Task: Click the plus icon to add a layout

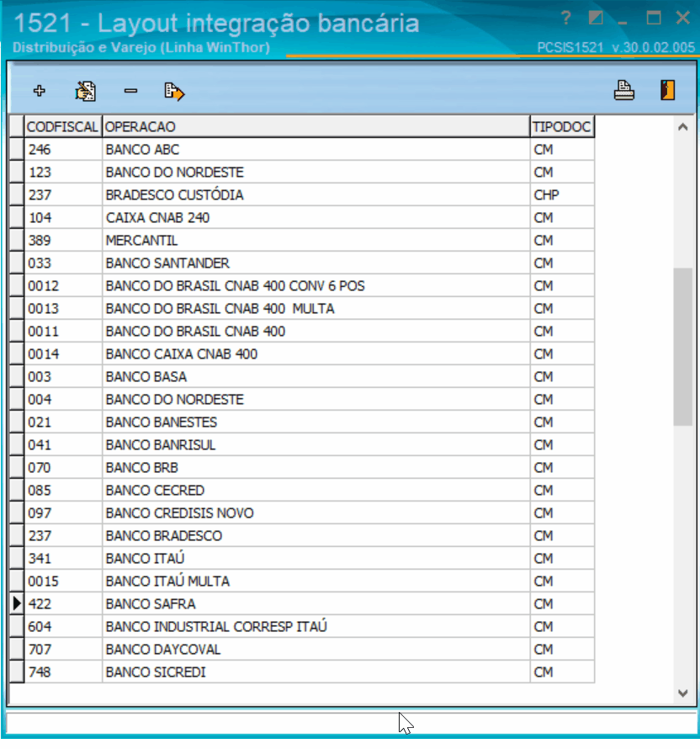Action: [x=40, y=91]
